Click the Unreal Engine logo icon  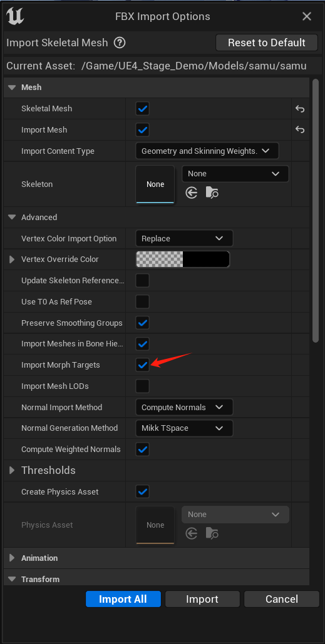[x=15, y=16]
